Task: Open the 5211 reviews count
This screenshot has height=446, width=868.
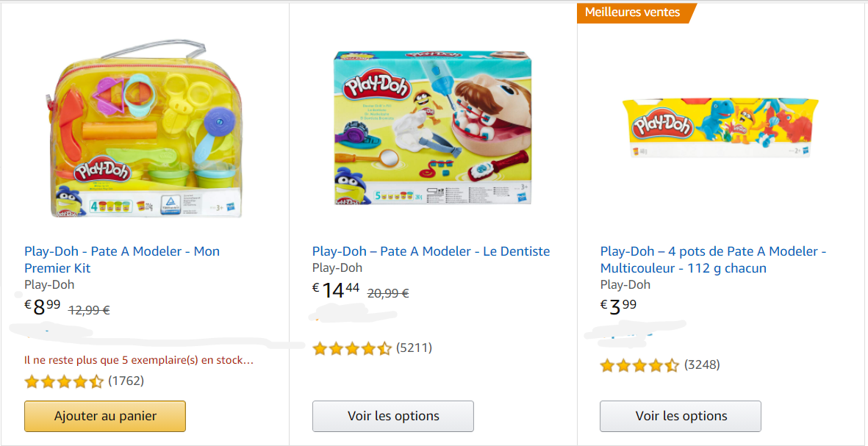Action: pos(414,348)
